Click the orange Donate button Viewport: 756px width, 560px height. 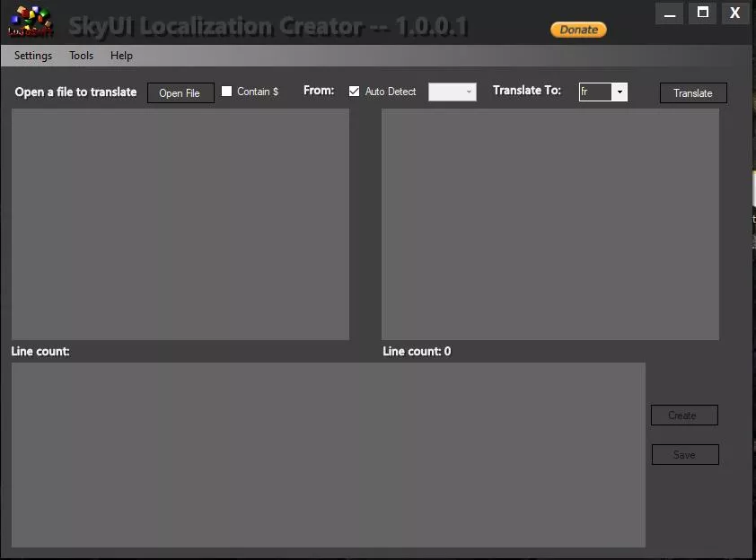[x=578, y=30]
